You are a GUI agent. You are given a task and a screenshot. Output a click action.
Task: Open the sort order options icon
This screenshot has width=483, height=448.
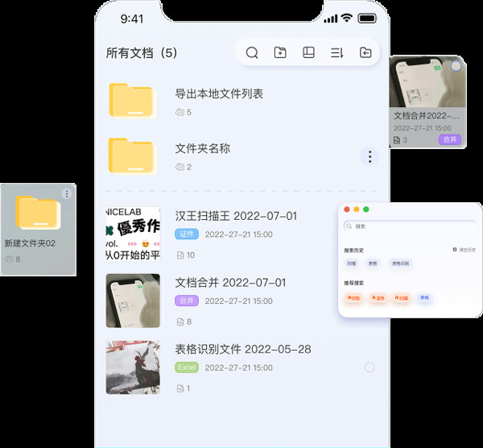click(337, 52)
